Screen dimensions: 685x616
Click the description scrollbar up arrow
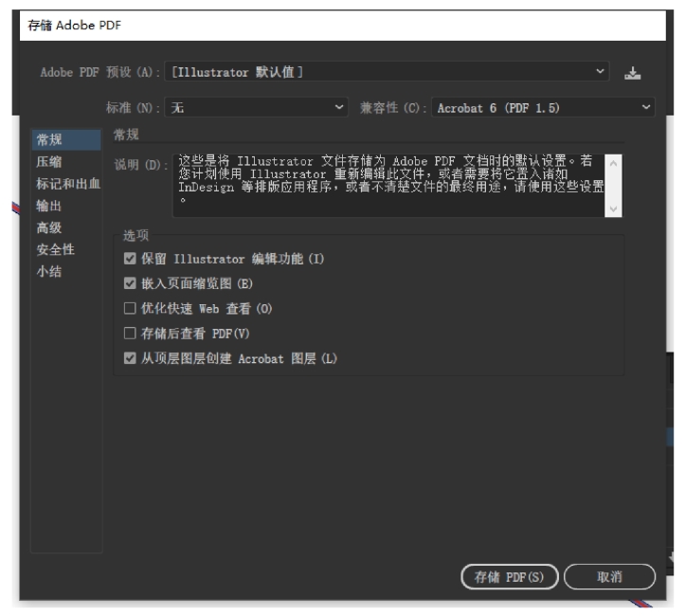tap(613, 163)
